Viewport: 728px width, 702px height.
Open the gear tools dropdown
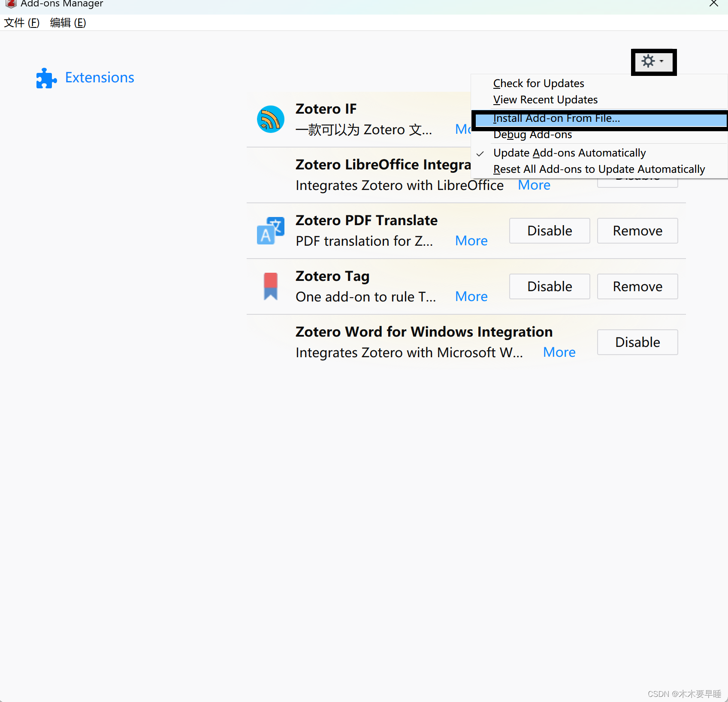coord(653,62)
